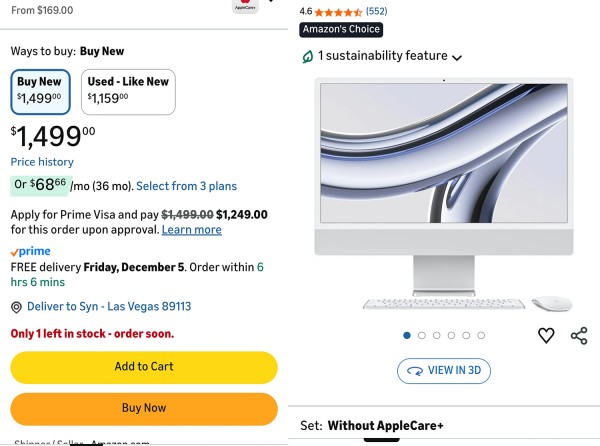Jump to the last image dot
Image resolution: width=600 pixels, height=446 pixels.
point(481,336)
